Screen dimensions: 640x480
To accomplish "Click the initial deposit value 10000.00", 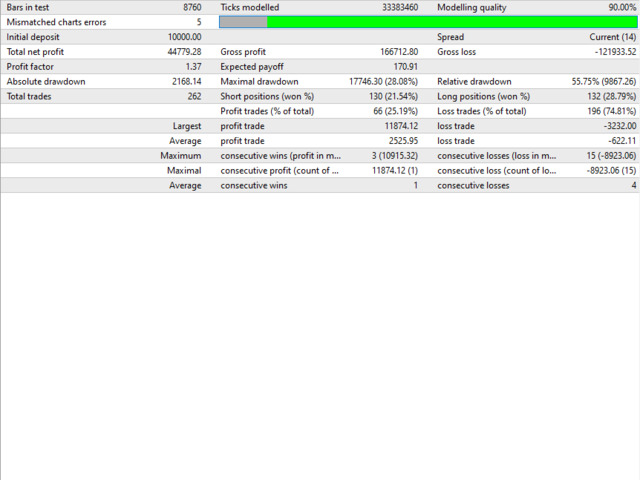I will [x=184, y=37].
